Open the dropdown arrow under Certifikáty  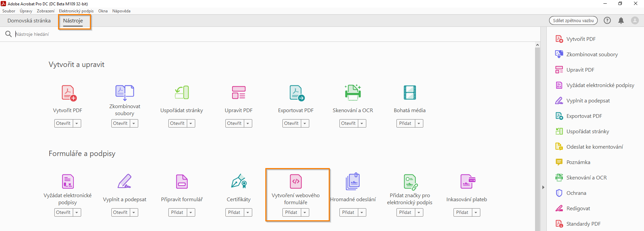248,213
